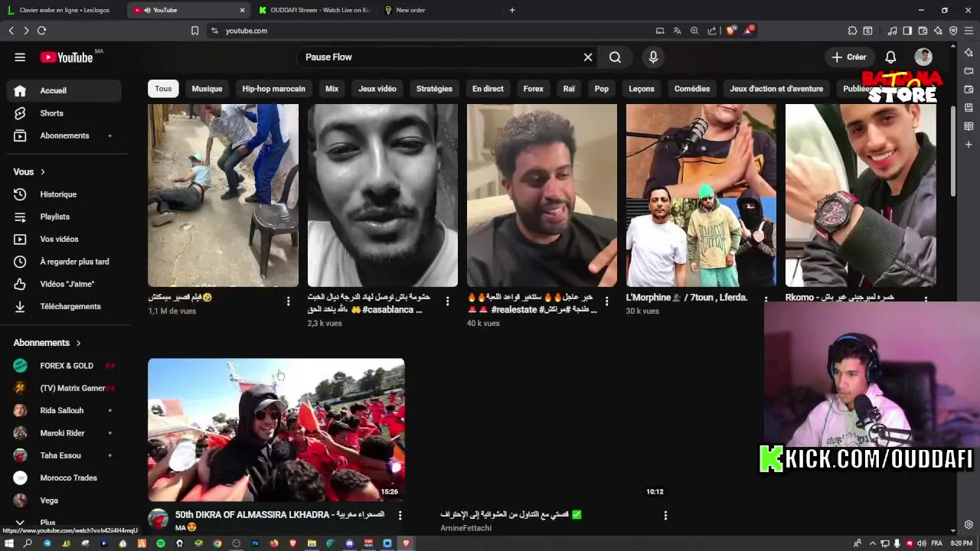Open the YouTube hamburger guide menu
Image resolution: width=980 pixels, height=551 pixels.
pos(20,57)
